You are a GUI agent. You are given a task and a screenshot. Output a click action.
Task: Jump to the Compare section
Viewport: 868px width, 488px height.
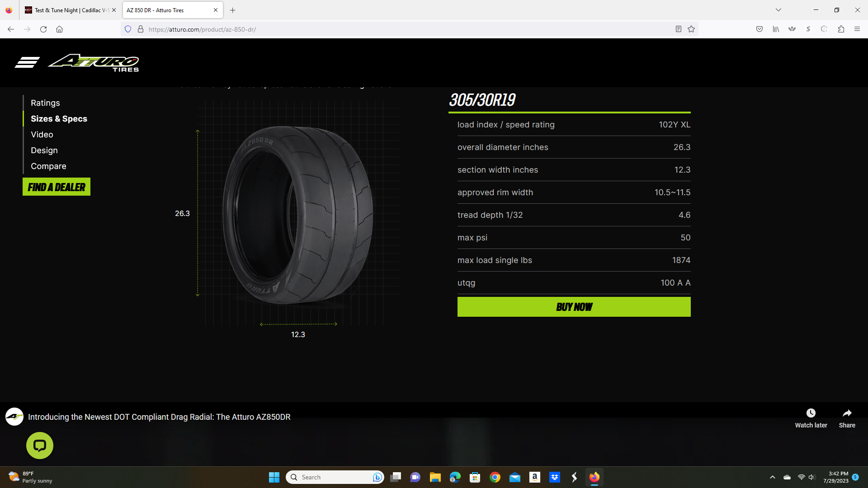48,166
